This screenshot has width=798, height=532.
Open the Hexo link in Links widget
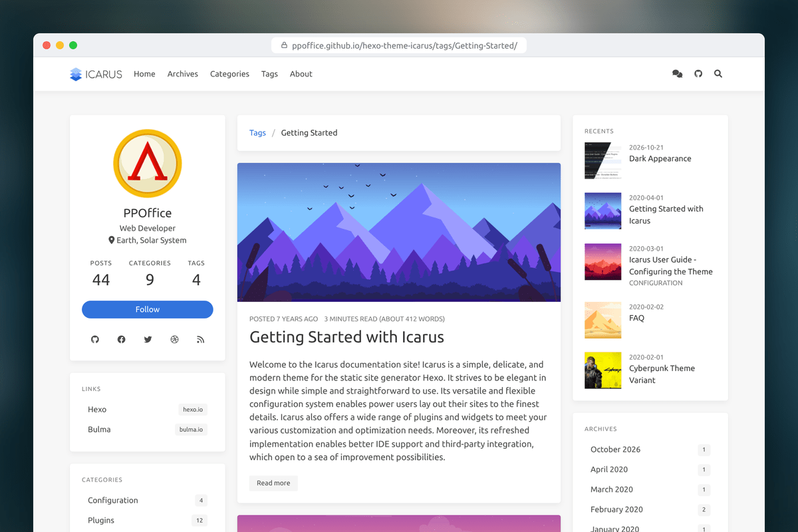pyautogui.click(x=148, y=410)
